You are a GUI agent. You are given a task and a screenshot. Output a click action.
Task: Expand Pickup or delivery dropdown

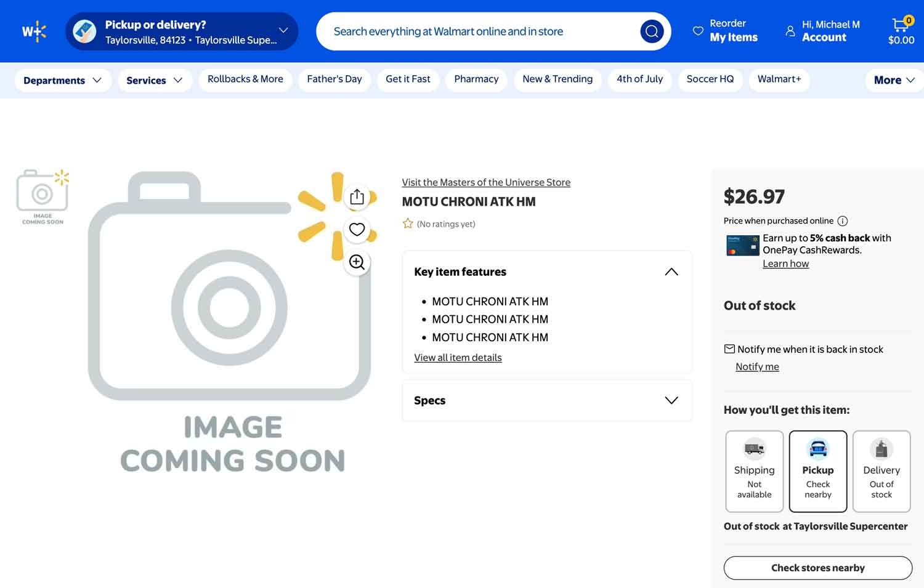283,30
